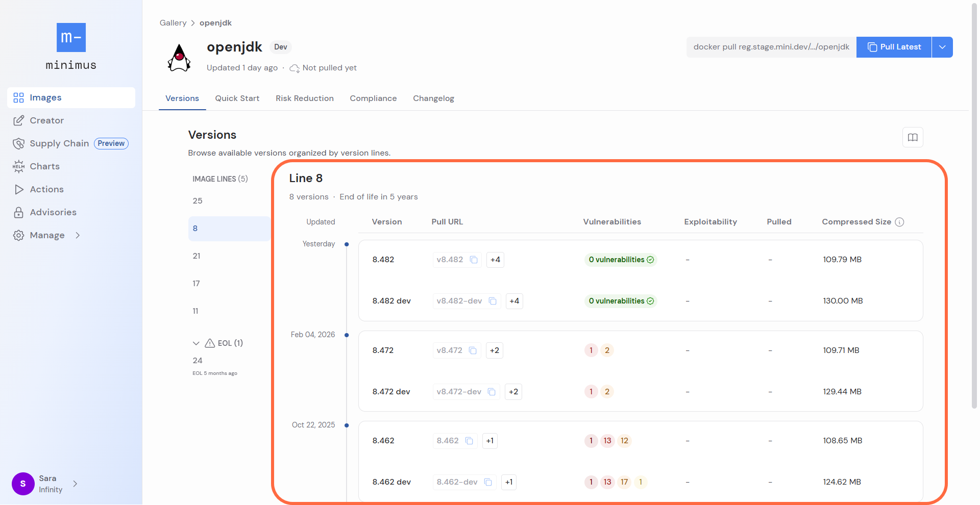This screenshot has width=980, height=505.
Task: Click Sara's user avatar
Action: pyautogui.click(x=23, y=484)
